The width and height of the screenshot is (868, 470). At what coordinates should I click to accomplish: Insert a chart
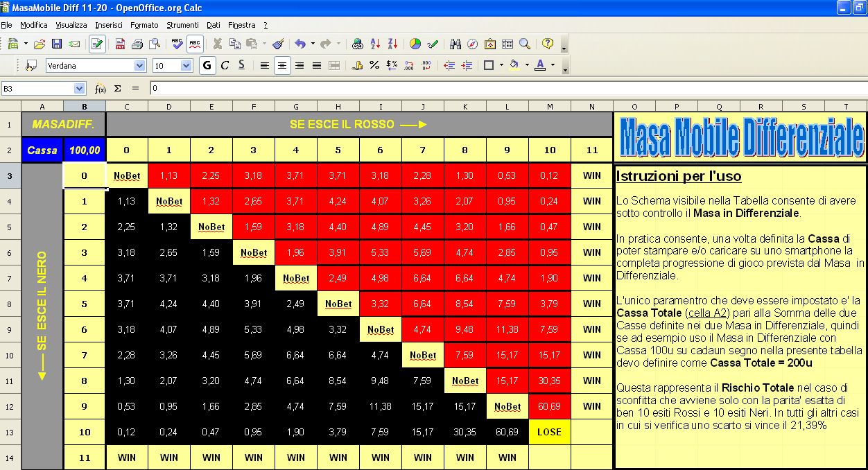[x=415, y=44]
